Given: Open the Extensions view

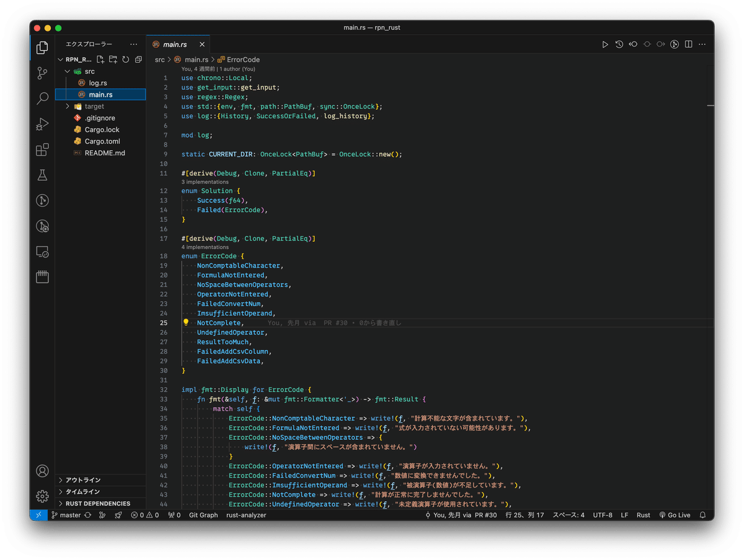Looking at the screenshot, I should point(42,150).
